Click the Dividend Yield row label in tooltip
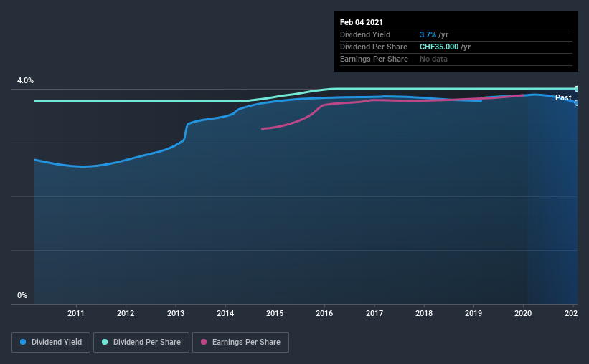589x364 pixels. (365, 34)
